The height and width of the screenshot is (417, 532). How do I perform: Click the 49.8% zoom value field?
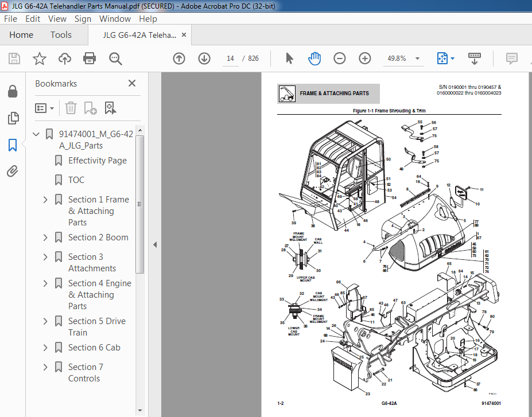(397, 59)
